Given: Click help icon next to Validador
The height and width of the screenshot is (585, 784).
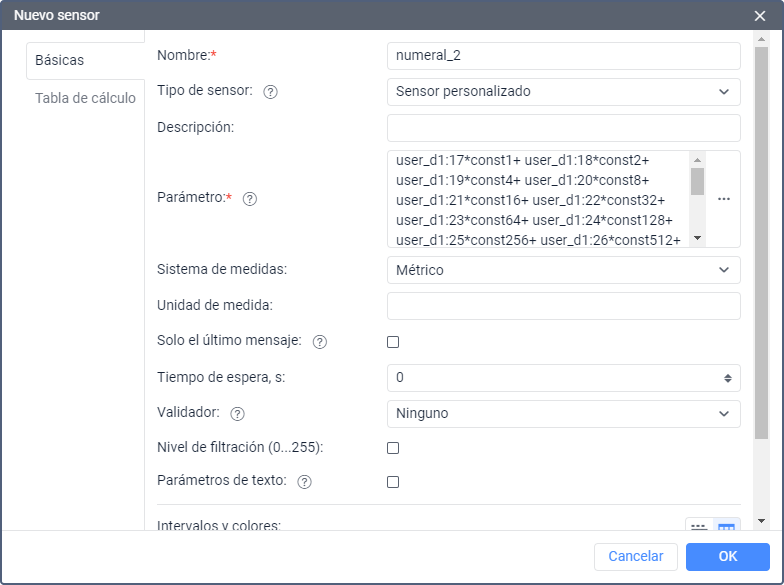Looking at the screenshot, I should [238, 414].
